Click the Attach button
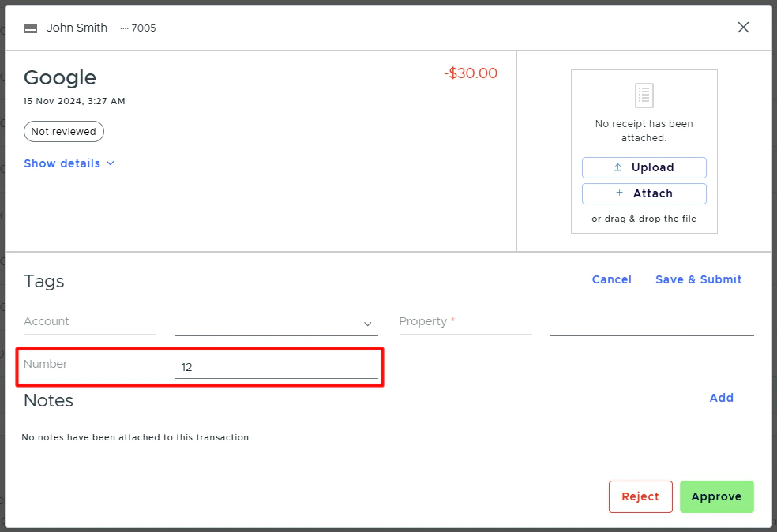777x532 pixels. coord(644,193)
